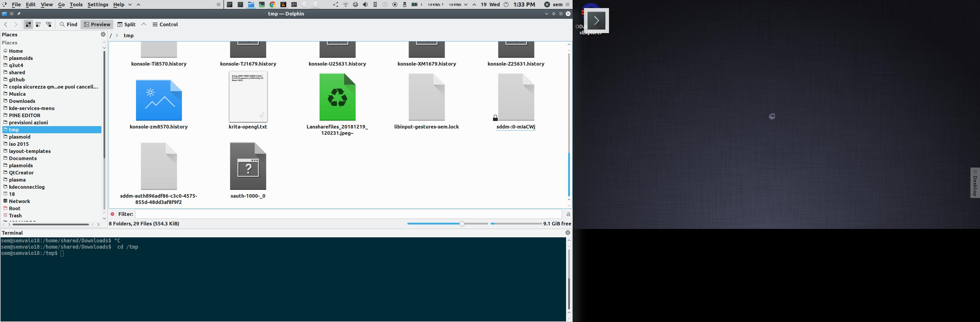
Task: Open Network in Places
Action: point(52,201)
